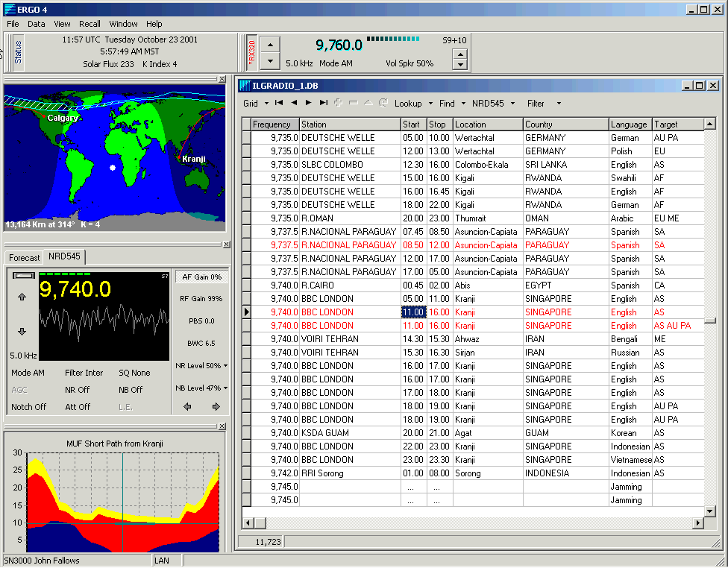
Task: Step NRD545 frequency down arrow
Action: [x=22, y=331]
